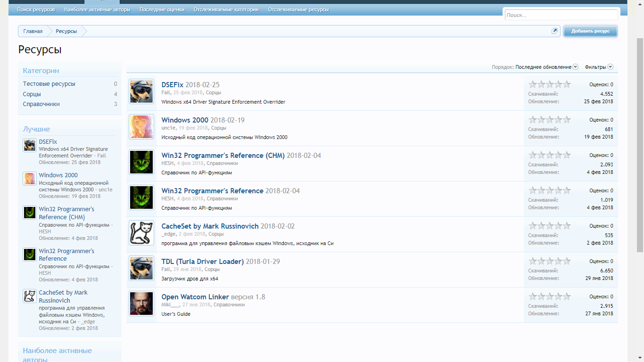Rate DSEFix using its star rating

click(x=550, y=84)
